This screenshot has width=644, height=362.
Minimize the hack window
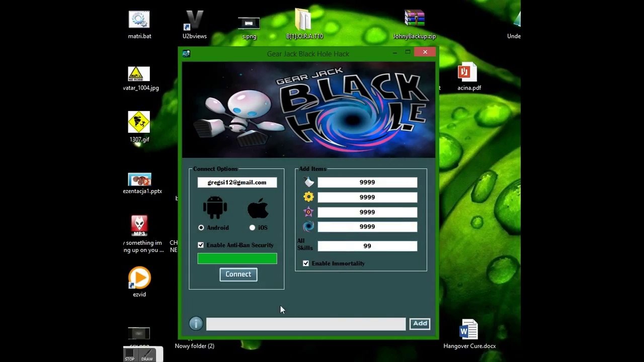tap(395, 52)
